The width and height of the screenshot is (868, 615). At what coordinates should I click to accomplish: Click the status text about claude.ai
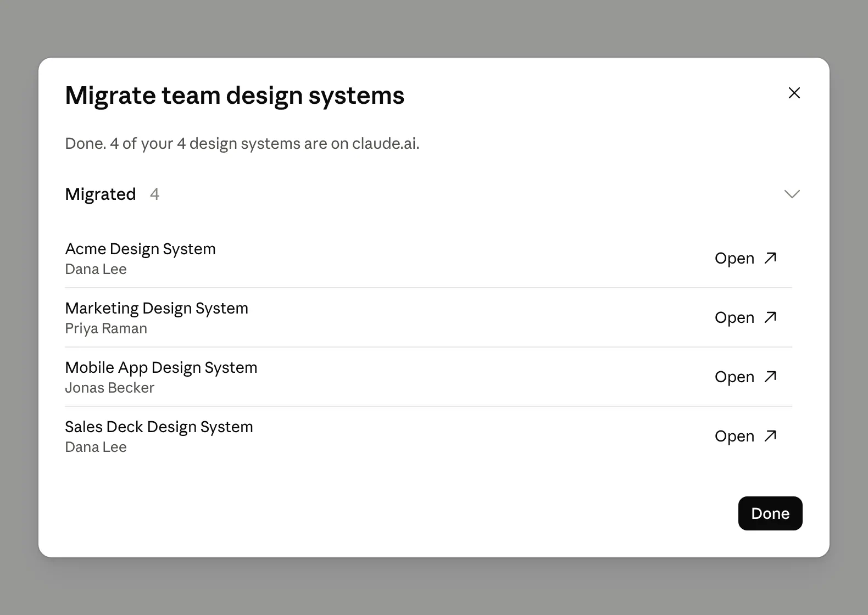pyautogui.click(x=242, y=143)
